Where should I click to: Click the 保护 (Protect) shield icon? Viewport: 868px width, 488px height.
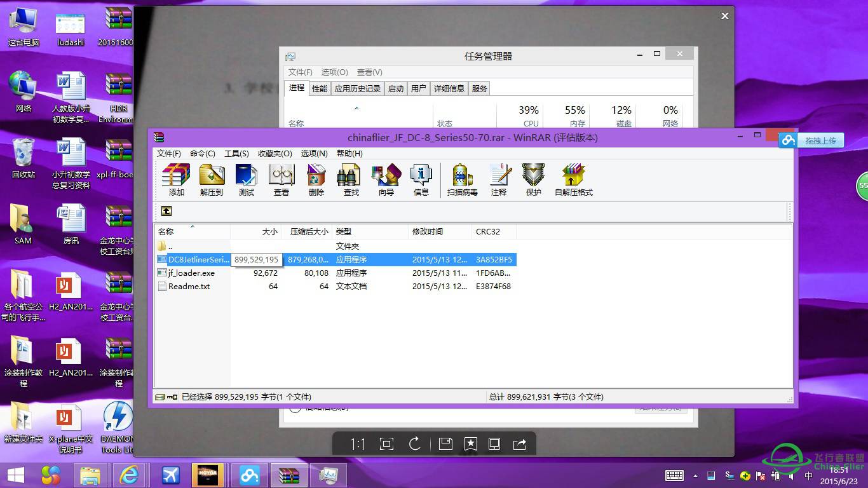(533, 180)
